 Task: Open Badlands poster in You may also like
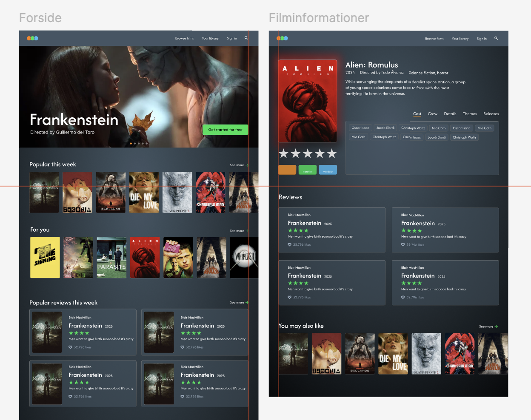click(x=360, y=354)
